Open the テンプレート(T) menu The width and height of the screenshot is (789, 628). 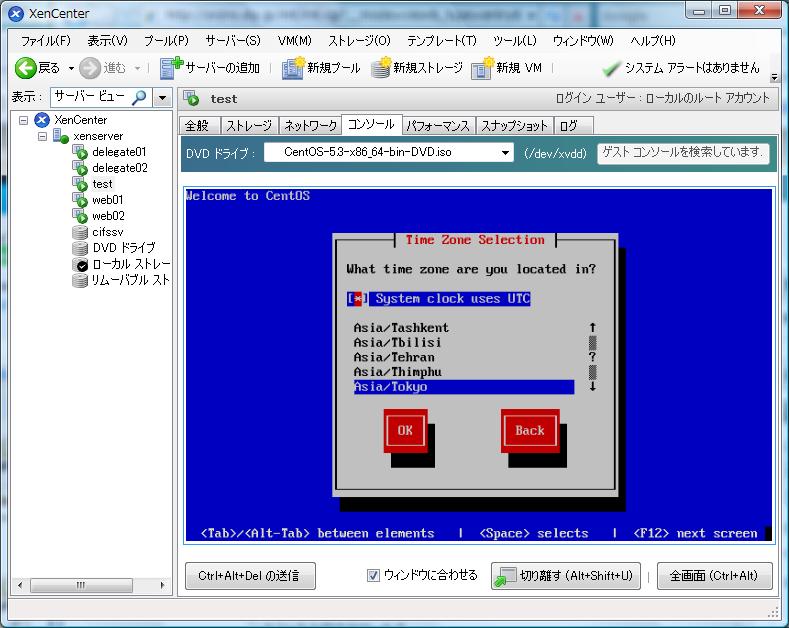[442, 41]
